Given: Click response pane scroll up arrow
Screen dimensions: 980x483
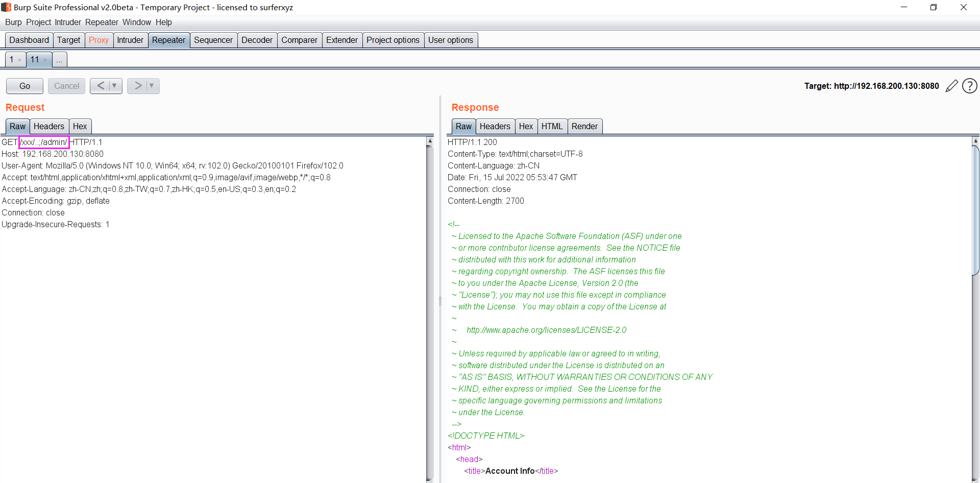Looking at the screenshot, I should tap(975, 140).
